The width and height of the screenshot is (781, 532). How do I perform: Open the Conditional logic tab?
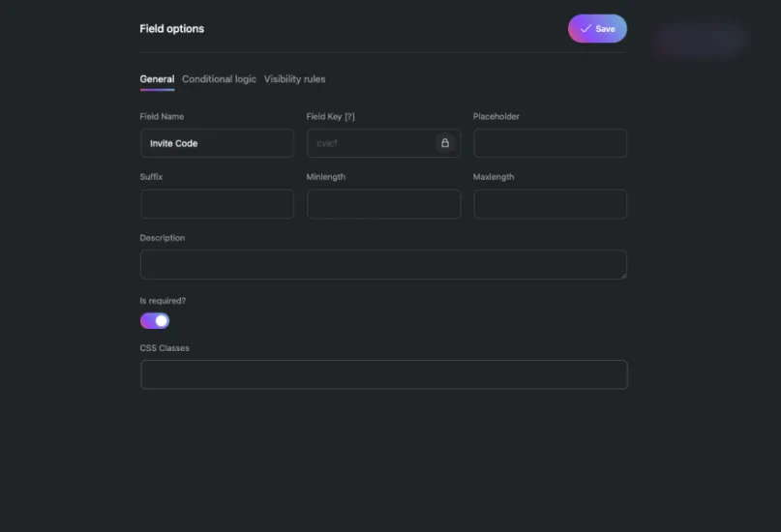coord(219,79)
